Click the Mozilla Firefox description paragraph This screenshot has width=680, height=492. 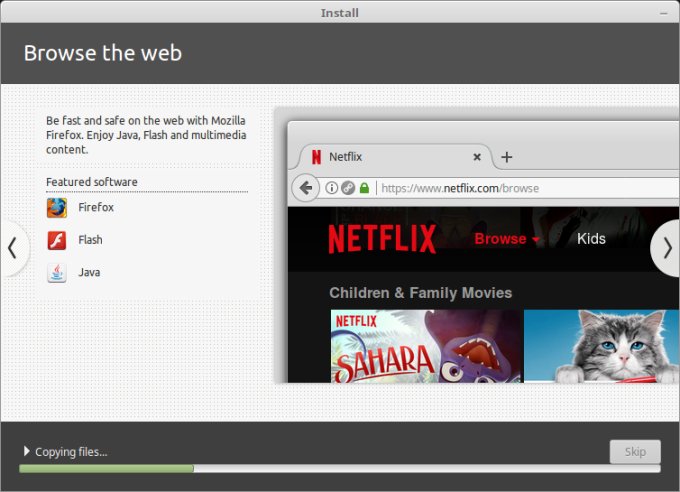pyautogui.click(x=146, y=135)
